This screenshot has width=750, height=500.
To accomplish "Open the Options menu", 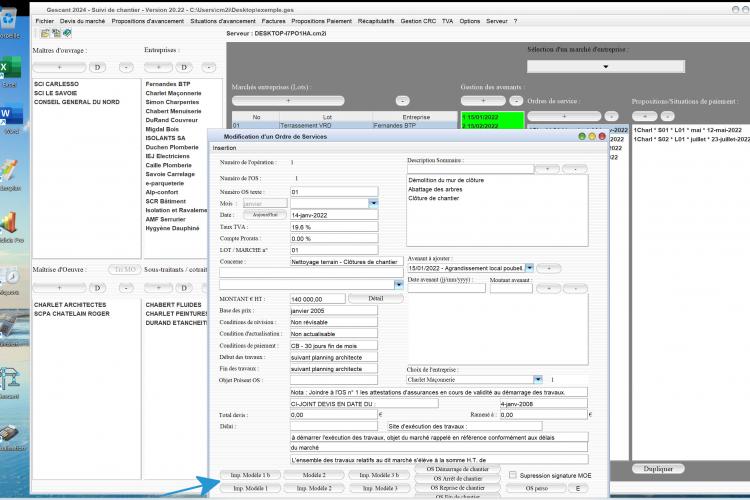I will tap(470, 21).
